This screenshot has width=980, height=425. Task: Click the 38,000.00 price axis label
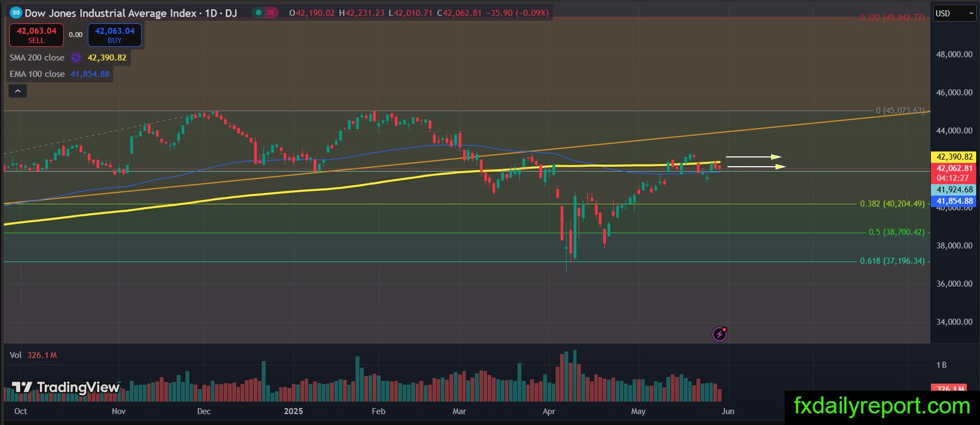coord(954,246)
